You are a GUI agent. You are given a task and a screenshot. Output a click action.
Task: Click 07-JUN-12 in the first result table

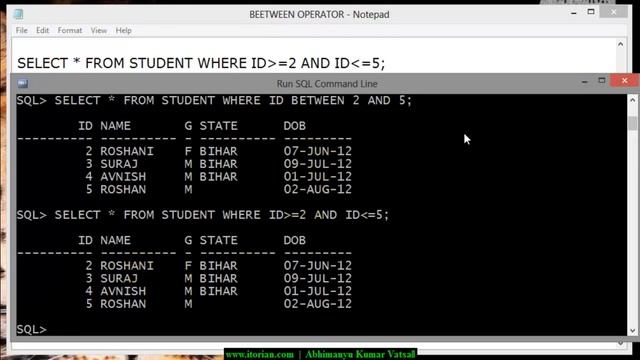tap(318, 151)
